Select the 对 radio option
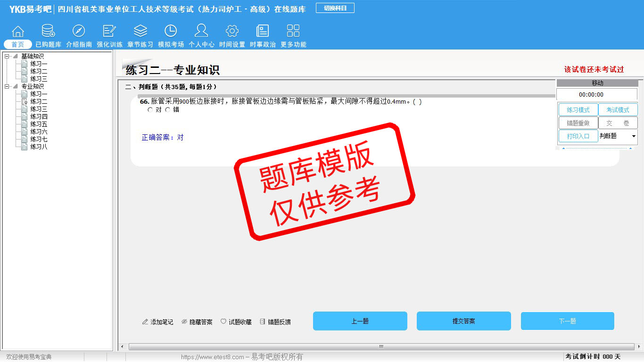 click(x=150, y=110)
